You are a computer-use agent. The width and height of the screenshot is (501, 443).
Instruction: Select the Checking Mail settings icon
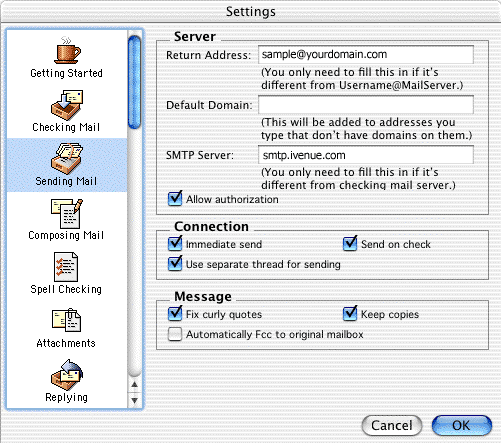(67, 105)
